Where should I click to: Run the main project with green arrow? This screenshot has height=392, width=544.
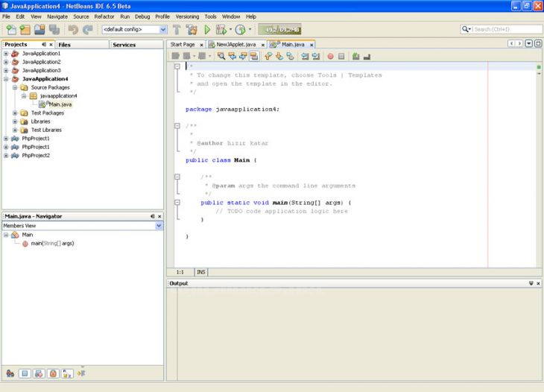(207, 30)
